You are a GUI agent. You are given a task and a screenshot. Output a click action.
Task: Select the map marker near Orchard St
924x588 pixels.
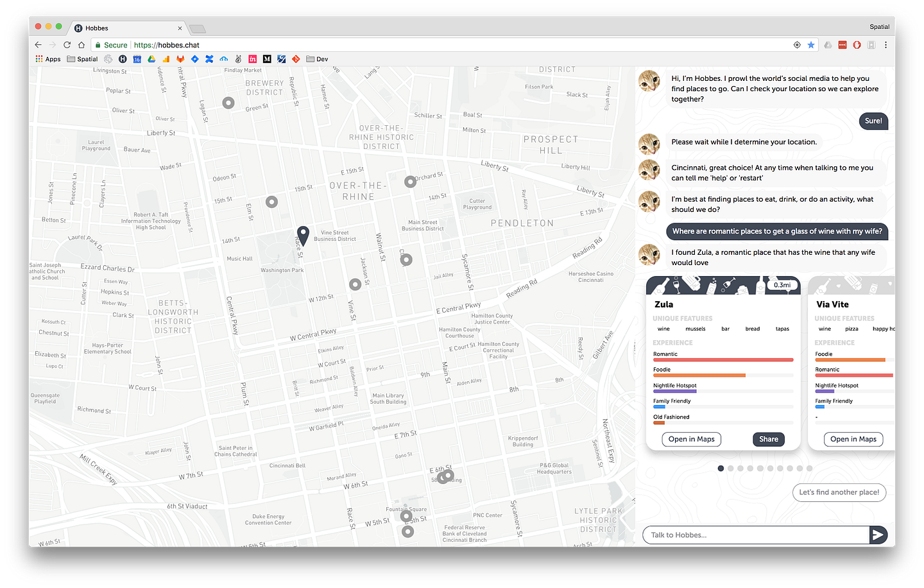pos(411,182)
